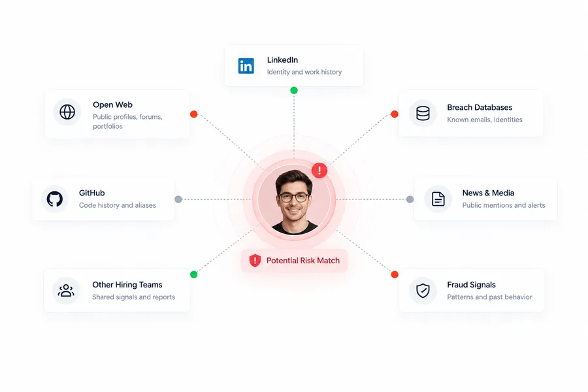This screenshot has width=588, height=392.
Task: Click 'Public profiles, forums, portfolios' description
Action: 127,122
